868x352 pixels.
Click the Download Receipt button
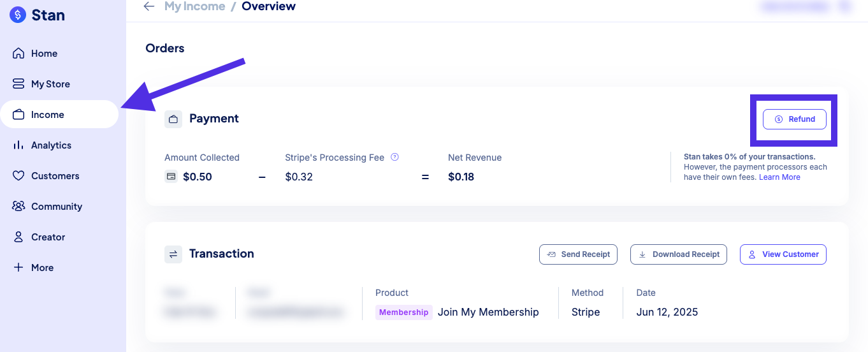tap(679, 254)
